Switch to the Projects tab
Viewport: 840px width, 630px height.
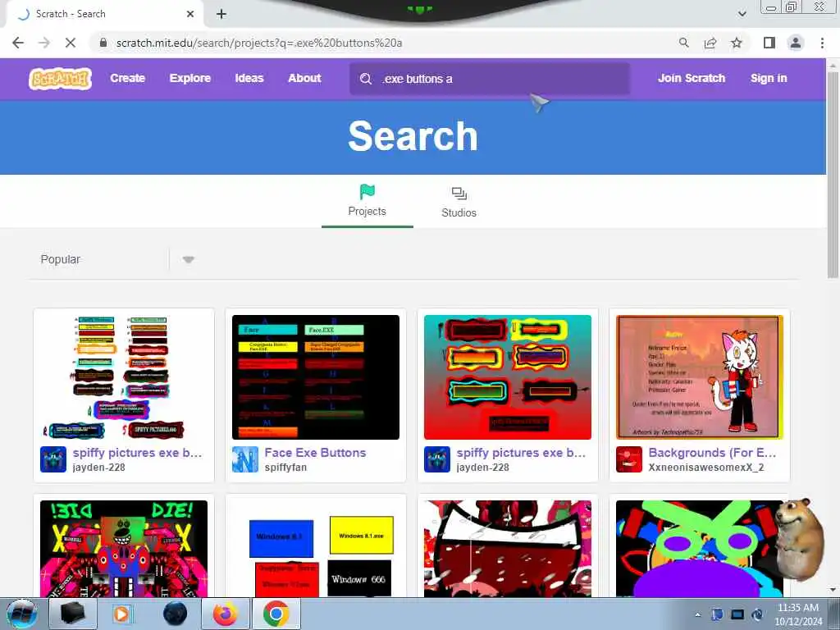point(367,202)
